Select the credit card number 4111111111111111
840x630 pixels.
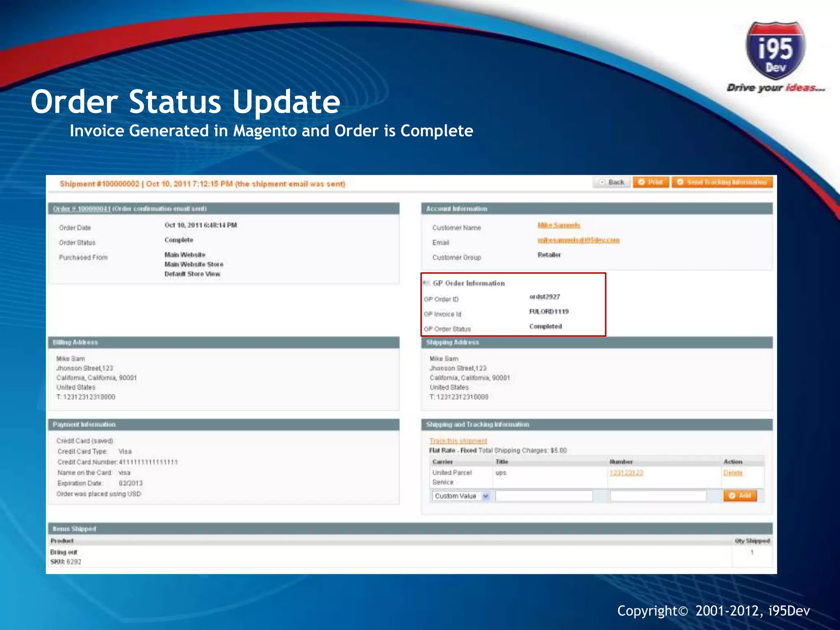[148, 462]
